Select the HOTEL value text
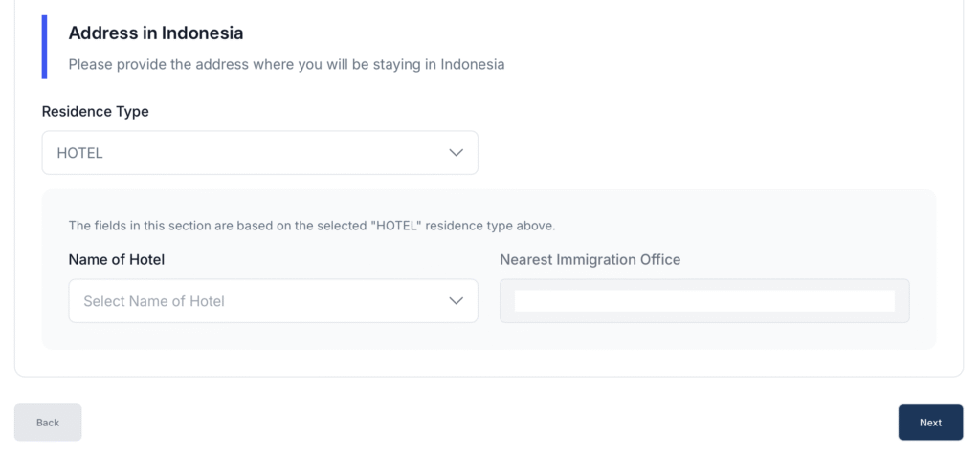This screenshot has width=980, height=458. [x=79, y=153]
